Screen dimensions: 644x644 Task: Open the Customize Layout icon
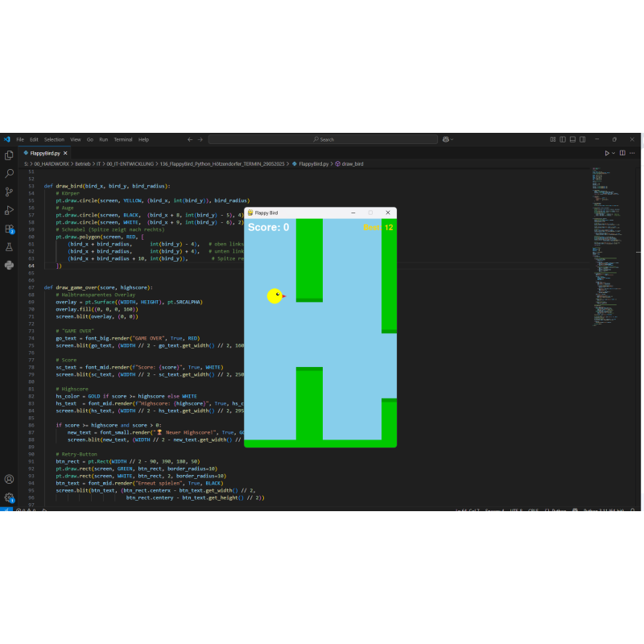point(553,139)
